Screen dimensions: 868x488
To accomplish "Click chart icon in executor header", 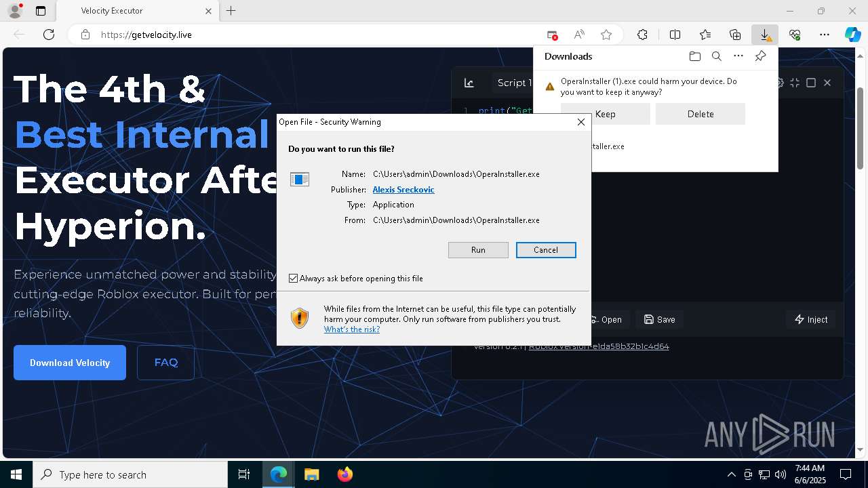I will (469, 83).
